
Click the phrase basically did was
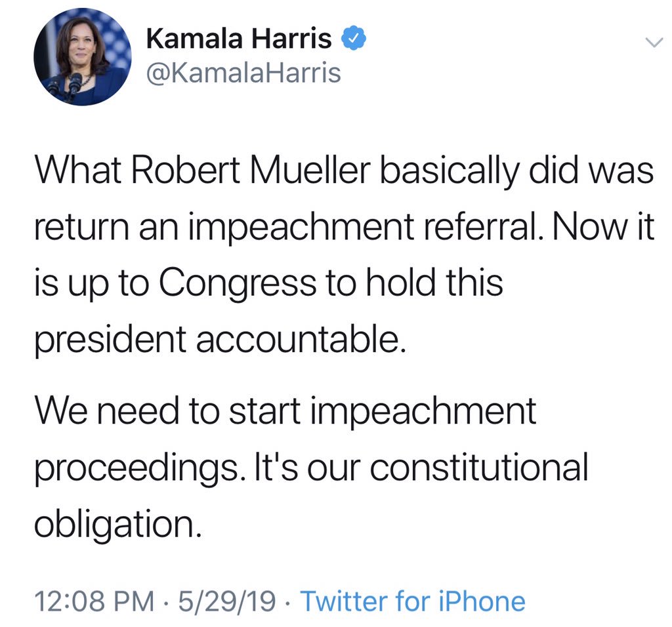click(x=517, y=171)
